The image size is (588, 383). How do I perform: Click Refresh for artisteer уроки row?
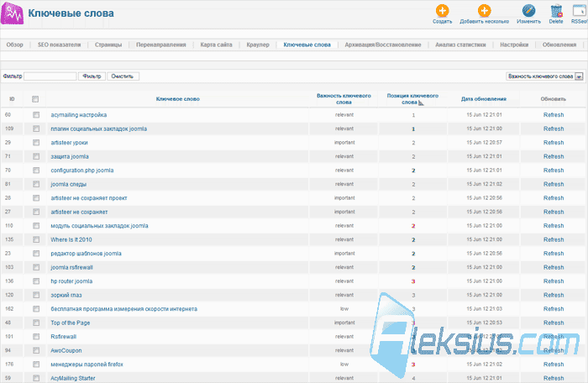(x=554, y=143)
